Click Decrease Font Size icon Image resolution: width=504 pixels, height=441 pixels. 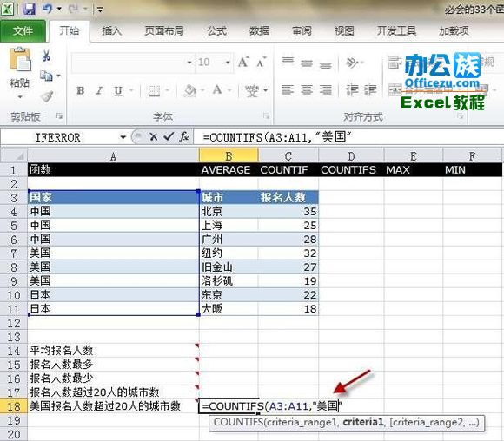[261, 62]
